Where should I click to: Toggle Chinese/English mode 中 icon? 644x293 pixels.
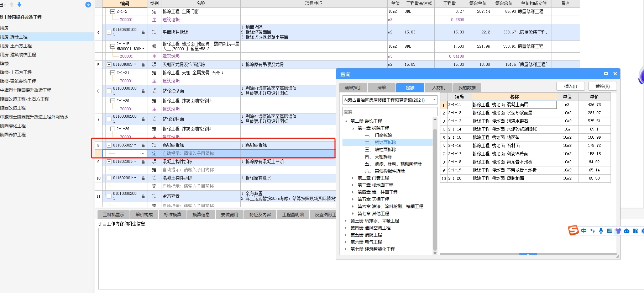pyautogui.click(x=584, y=231)
